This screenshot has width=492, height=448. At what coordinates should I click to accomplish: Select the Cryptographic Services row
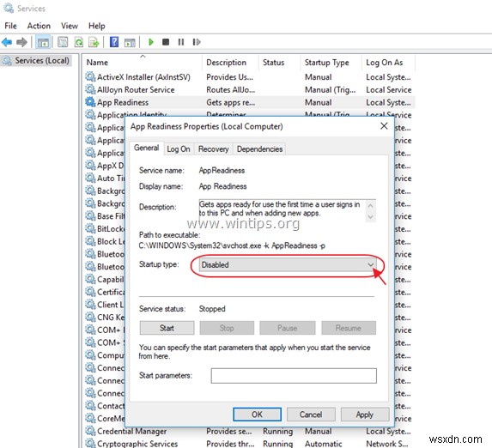(x=250, y=444)
